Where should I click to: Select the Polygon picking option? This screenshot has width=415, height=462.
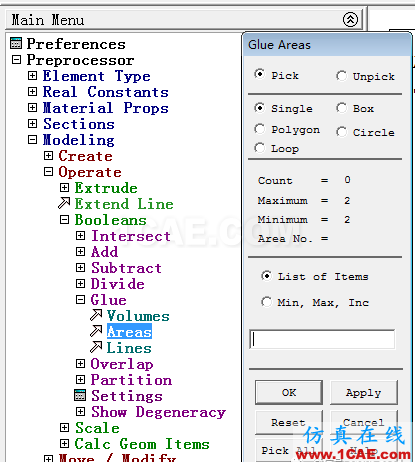[x=260, y=129]
